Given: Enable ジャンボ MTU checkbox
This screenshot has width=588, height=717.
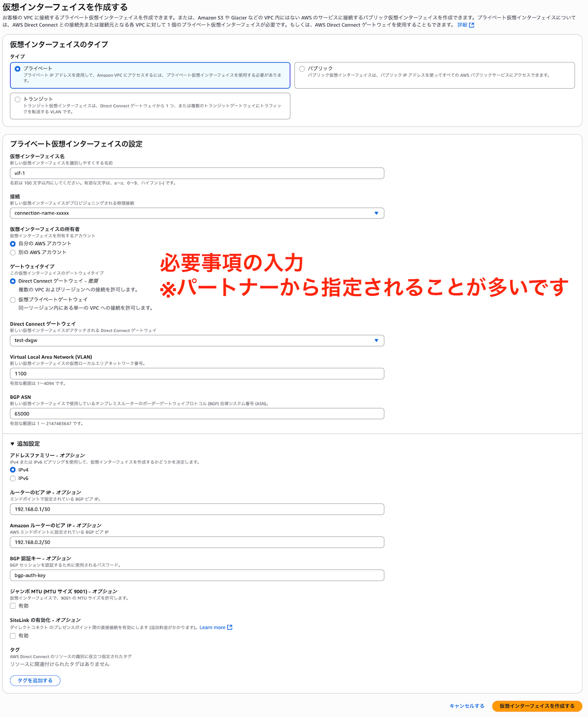Looking at the screenshot, I should [x=13, y=606].
